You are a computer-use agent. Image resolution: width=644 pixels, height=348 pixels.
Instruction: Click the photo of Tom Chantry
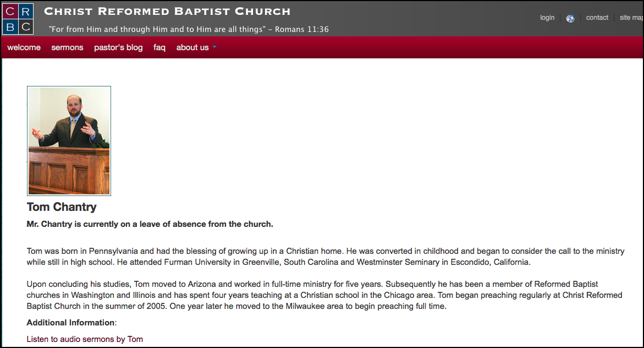(x=69, y=140)
